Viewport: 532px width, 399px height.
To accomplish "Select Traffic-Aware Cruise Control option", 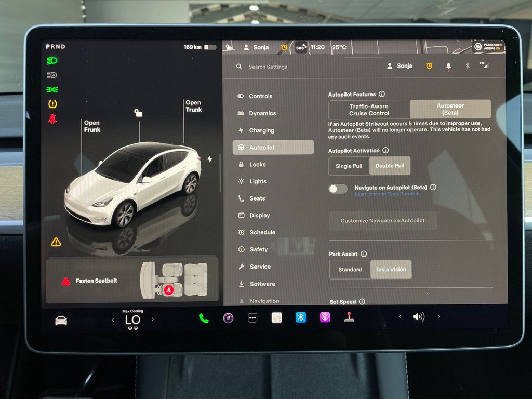I will tap(369, 110).
